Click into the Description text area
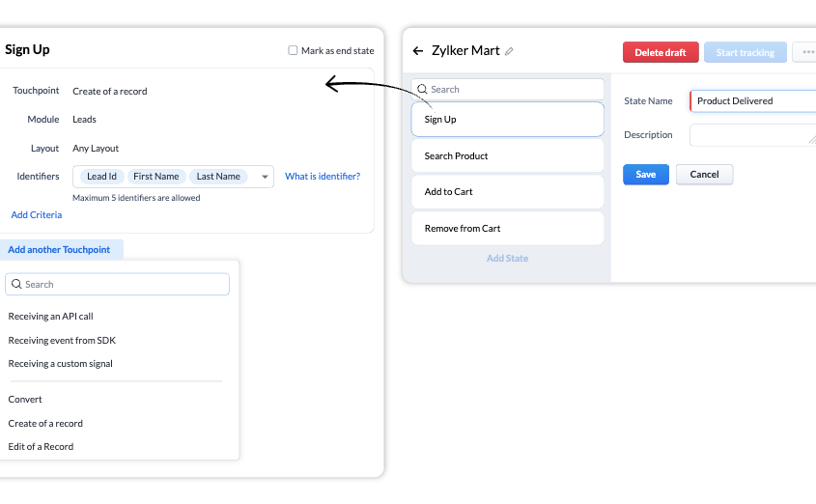 752,135
